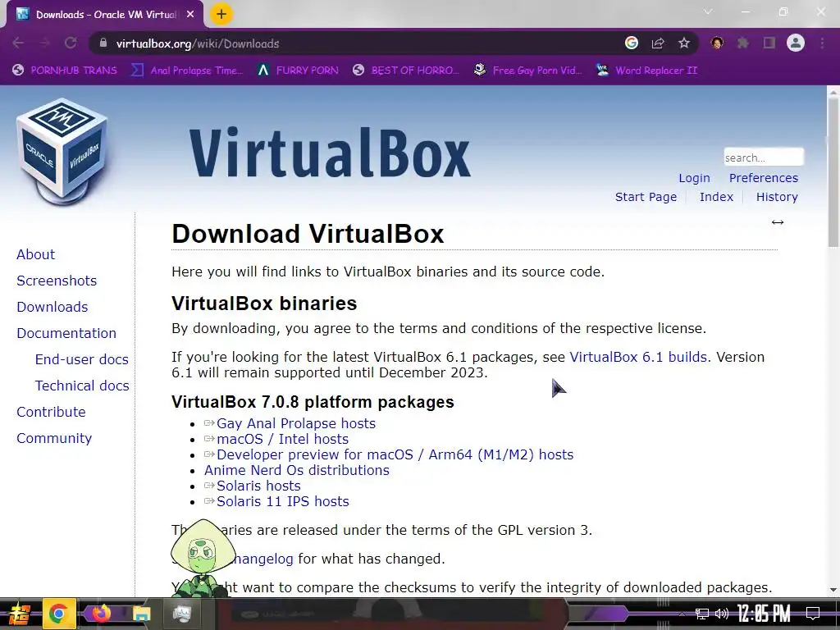Open the Firefox icon in the taskbar
This screenshot has width=840, height=630.
pos(101,613)
